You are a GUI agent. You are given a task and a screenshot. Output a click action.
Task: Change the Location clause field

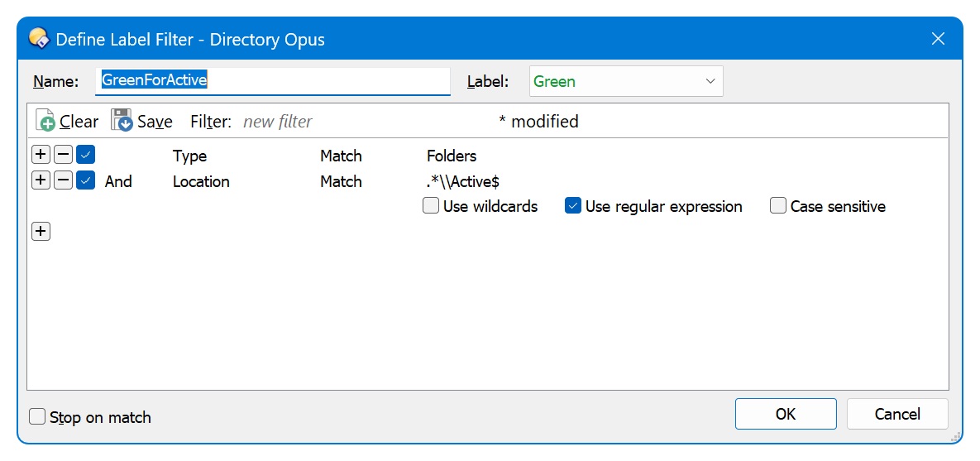[x=201, y=181]
